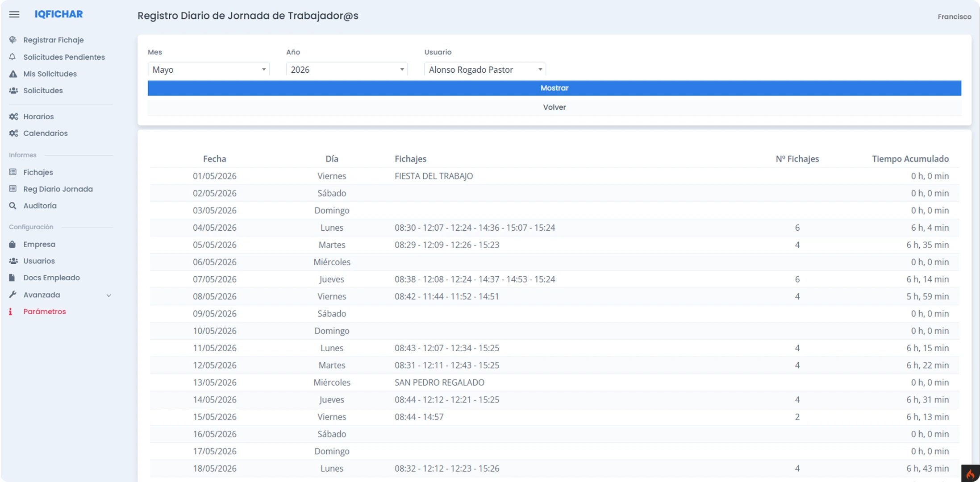
Task: Click the gears icon next to Horarios
Action: point(13,116)
